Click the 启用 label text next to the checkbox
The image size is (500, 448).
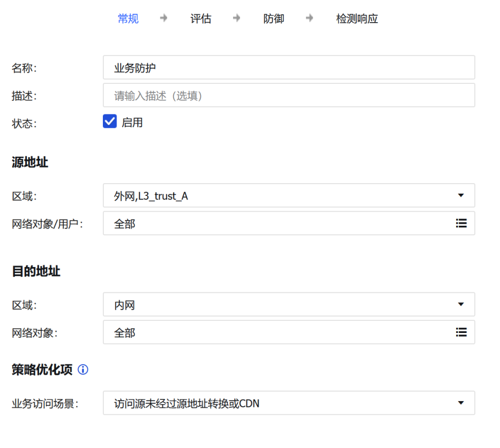pyautogui.click(x=132, y=122)
